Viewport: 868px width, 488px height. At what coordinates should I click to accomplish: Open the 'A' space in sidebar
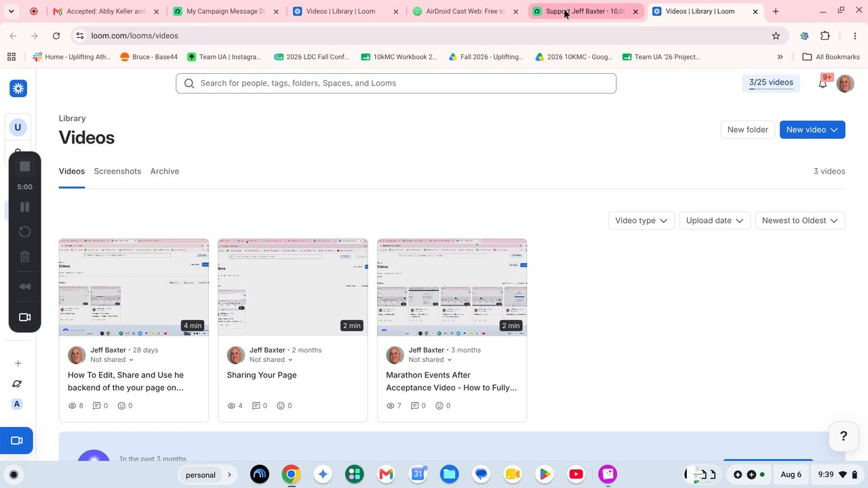pyautogui.click(x=17, y=404)
